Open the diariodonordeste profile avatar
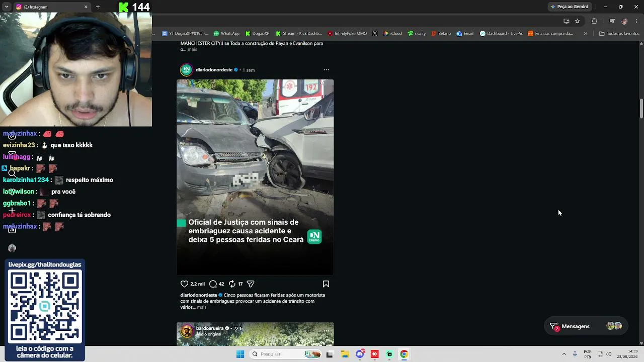 click(x=187, y=70)
